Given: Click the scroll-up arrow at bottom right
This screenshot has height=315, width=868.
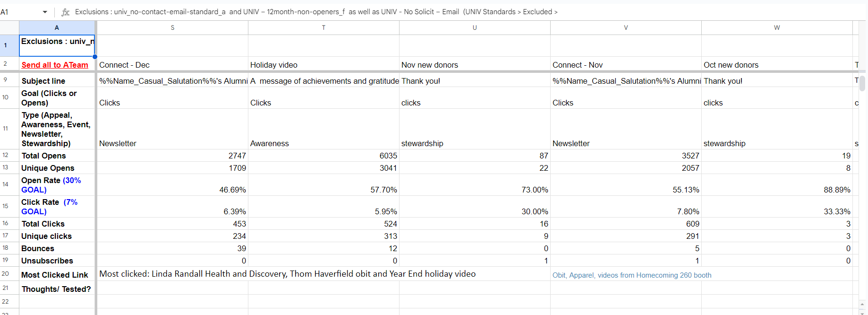Looking at the screenshot, I should point(862,305).
